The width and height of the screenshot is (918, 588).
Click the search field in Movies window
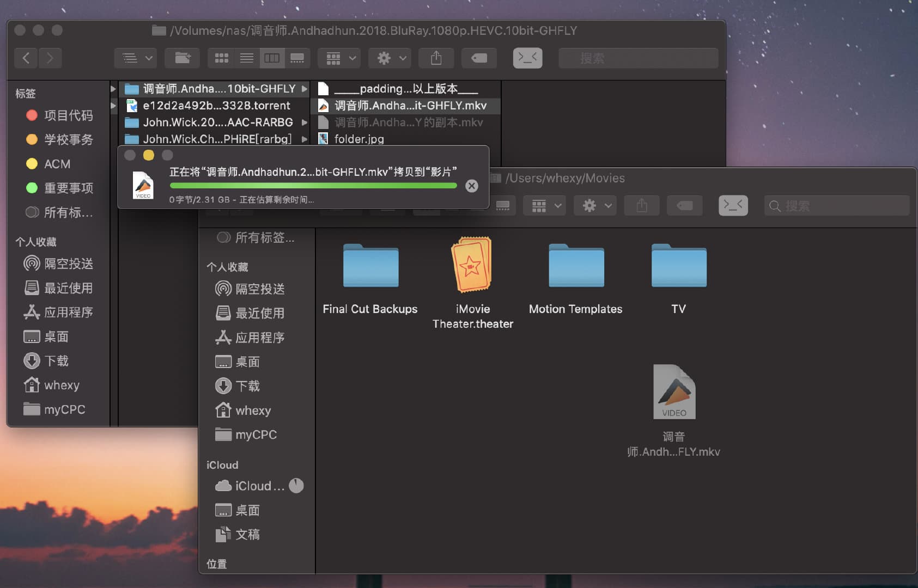836,206
